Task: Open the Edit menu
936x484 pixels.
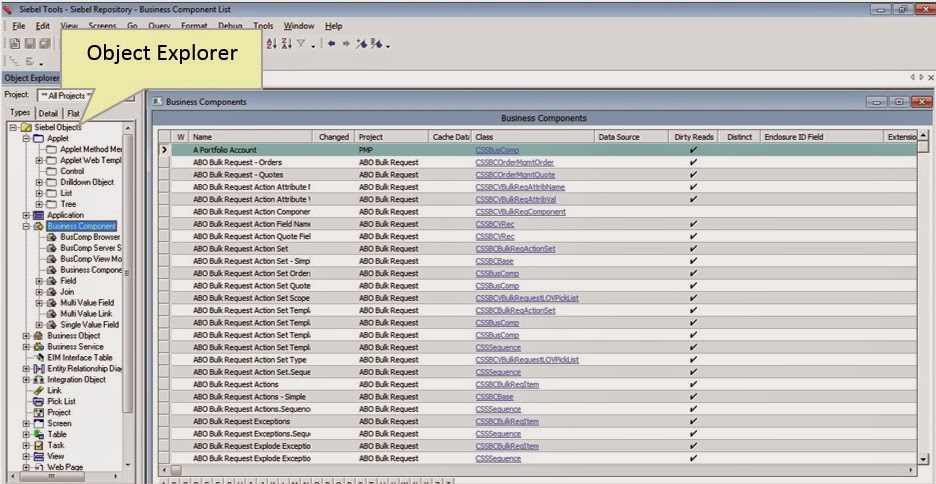Action: click(42, 26)
